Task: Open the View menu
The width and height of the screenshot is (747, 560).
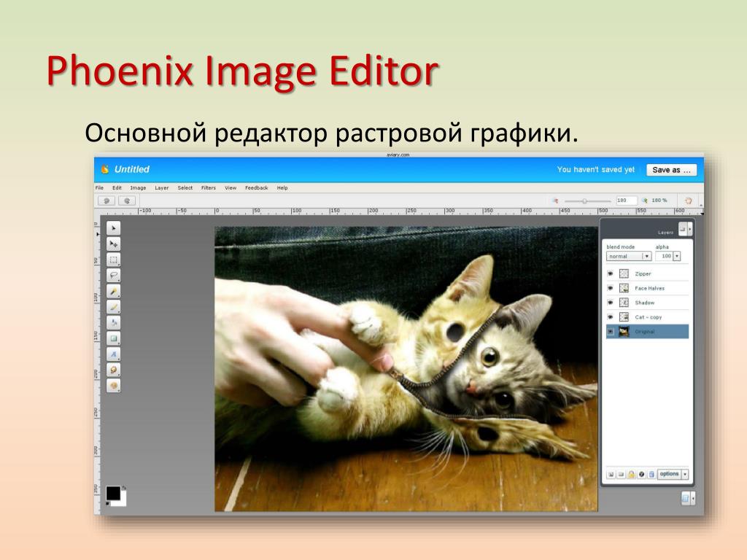Action: [231, 187]
